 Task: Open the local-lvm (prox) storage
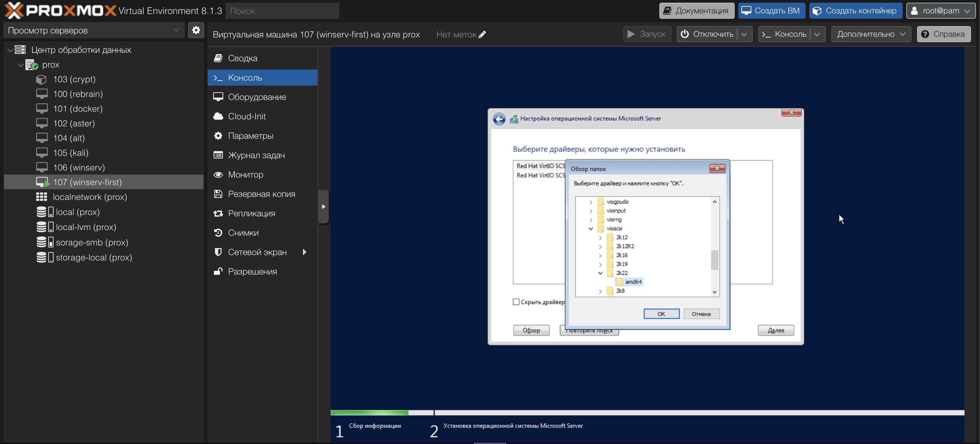tap(86, 227)
